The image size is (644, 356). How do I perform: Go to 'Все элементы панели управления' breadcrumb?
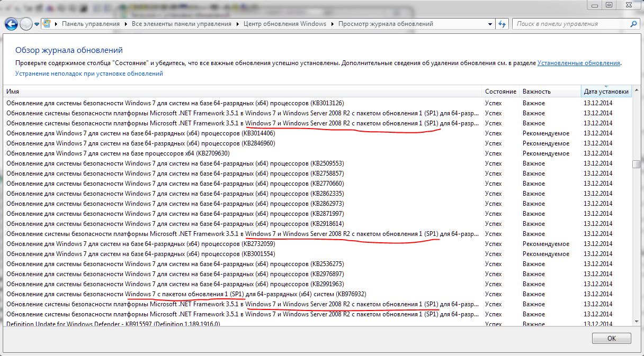(182, 24)
